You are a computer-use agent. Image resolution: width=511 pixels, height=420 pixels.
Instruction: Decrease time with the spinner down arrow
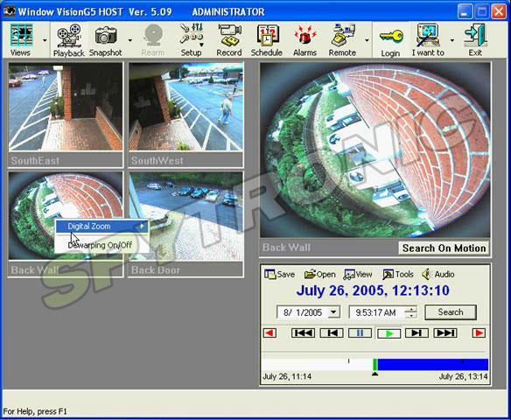coord(411,315)
